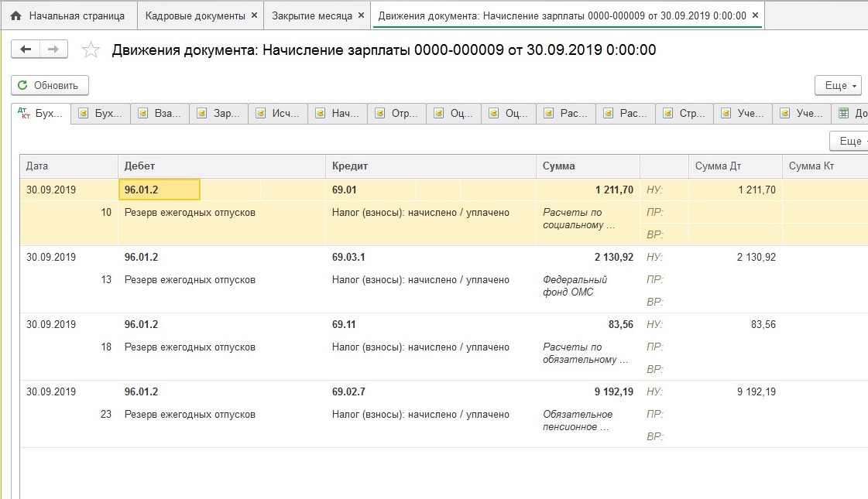868x499 pixels.
Task: Open the Стр... register tab
Action: [684, 114]
